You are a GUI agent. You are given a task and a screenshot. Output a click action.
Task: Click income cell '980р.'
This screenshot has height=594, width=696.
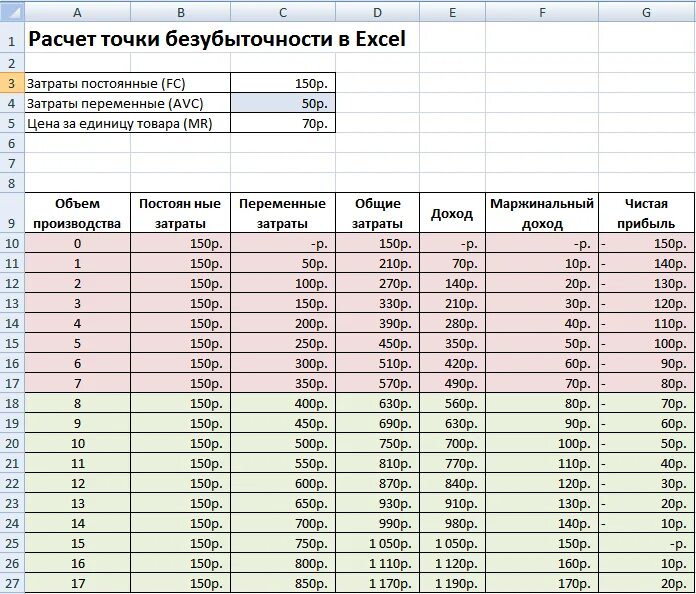point(452,523)
